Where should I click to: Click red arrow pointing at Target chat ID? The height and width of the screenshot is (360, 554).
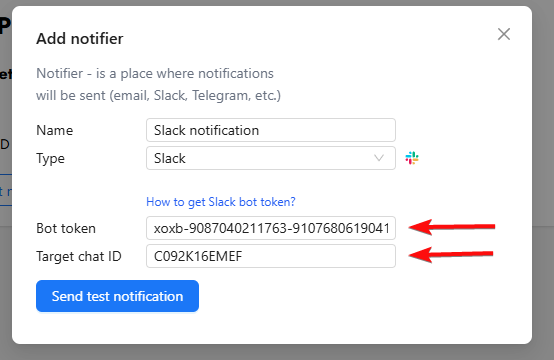click(451, 254)
